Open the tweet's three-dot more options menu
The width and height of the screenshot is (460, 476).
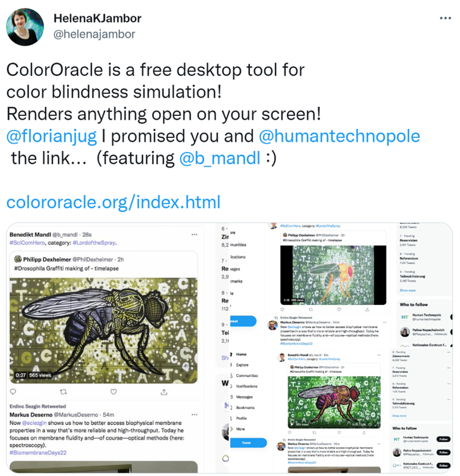click(445, 18)
